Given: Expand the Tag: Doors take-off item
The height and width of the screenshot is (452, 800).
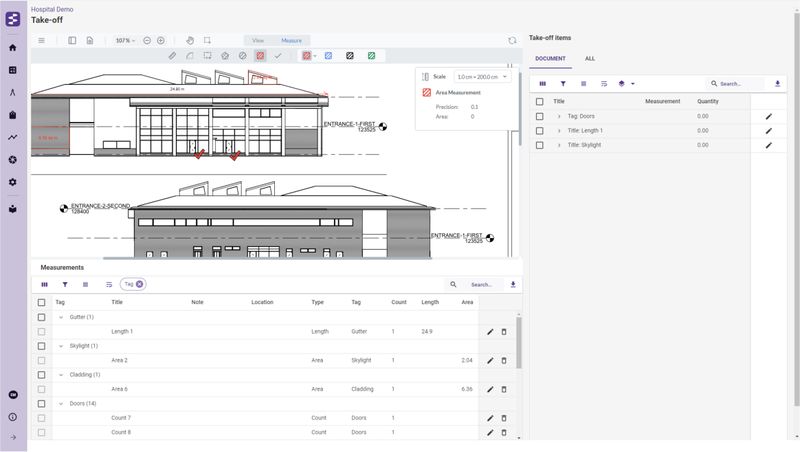Looking at the screenshot, I should pyautogui.click(x=559, y=116).
